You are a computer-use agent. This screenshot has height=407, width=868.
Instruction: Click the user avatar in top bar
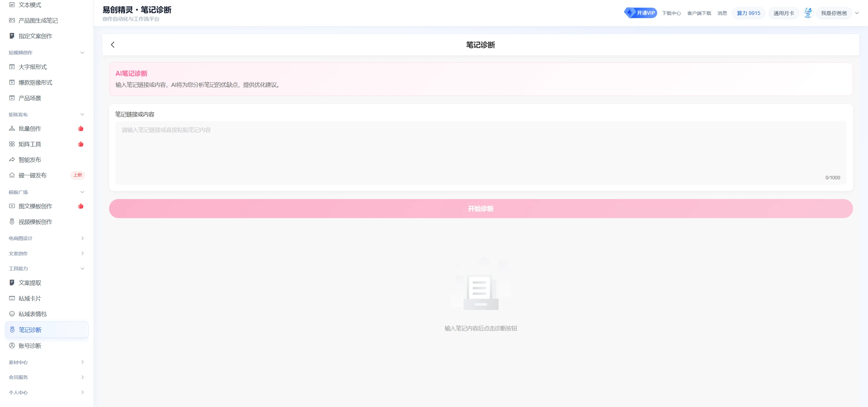click(x=808, y=13)
